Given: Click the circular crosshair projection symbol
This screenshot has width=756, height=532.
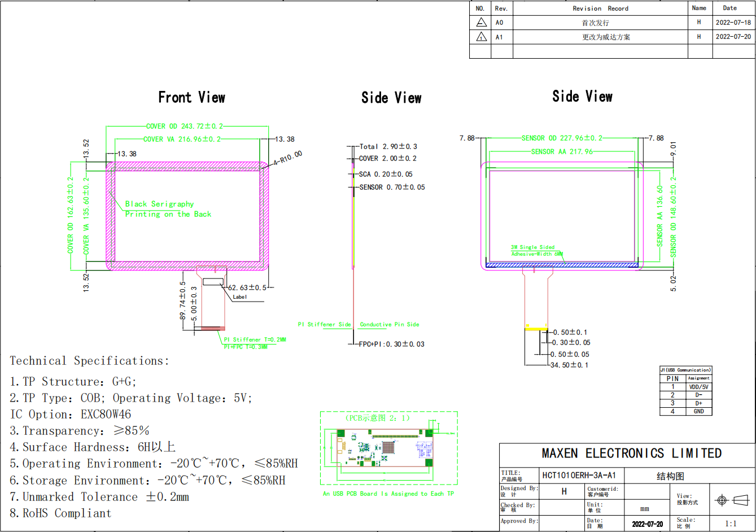Looking at the screenshot, I should point(722,500).
